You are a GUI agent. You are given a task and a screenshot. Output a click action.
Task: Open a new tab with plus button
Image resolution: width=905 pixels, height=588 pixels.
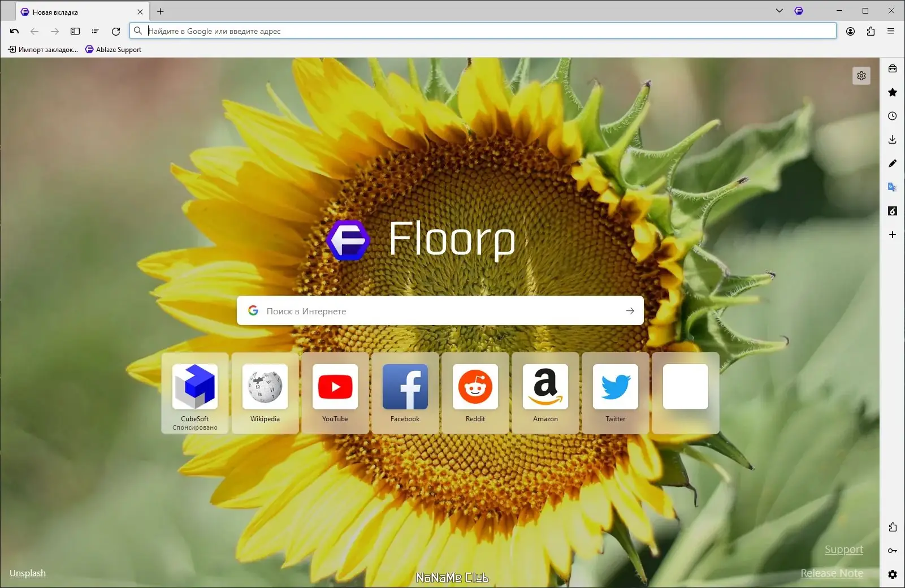161,11
